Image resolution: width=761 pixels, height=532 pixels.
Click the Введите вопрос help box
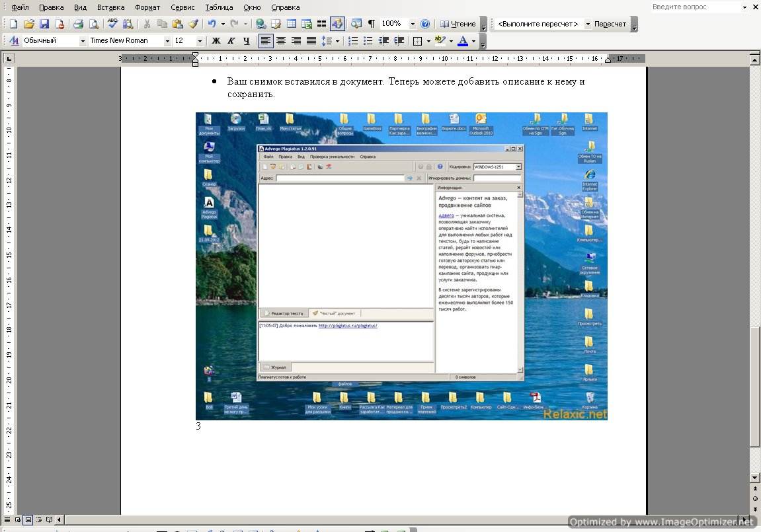(695, 7)
